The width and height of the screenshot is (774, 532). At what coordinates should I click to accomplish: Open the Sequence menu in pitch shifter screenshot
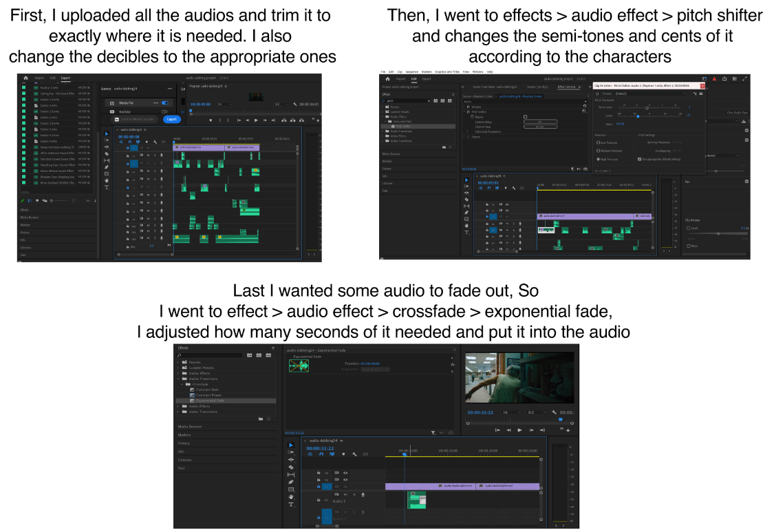pyautogui.click(x=411, y=72)
